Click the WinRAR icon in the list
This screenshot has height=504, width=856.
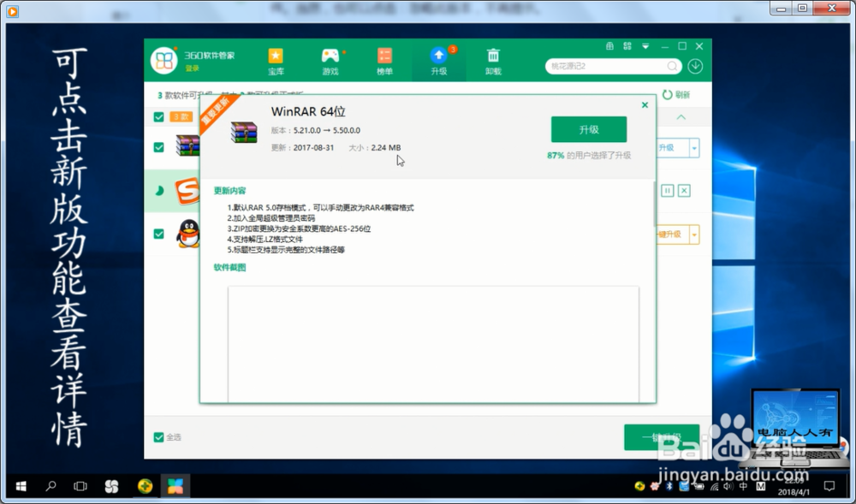pyautogui.click(x=187, y=145)
